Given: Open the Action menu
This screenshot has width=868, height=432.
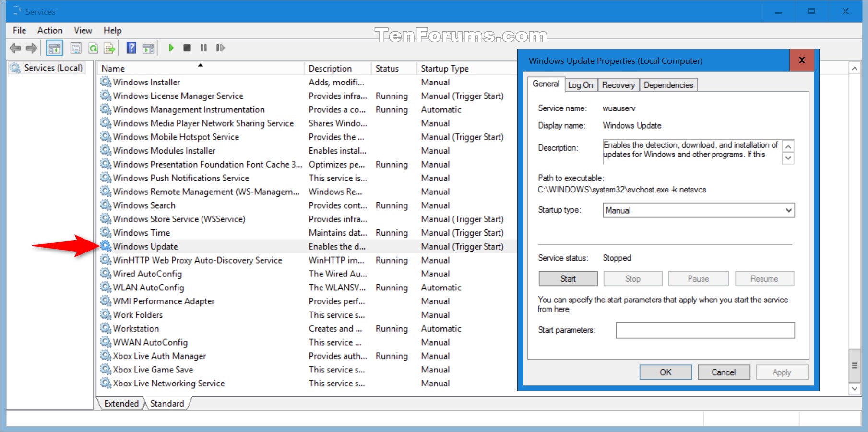Looking at the screenshot, I should pos(50,30).
